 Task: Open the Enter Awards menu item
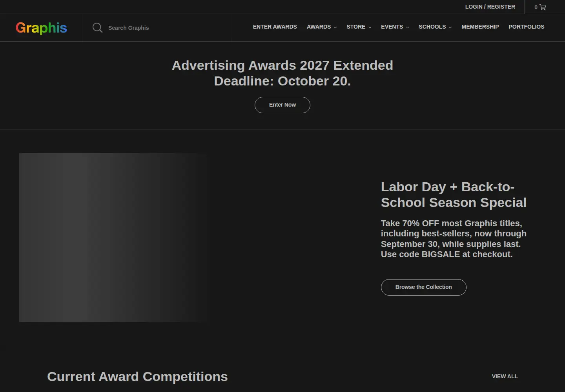click(275, 27)
